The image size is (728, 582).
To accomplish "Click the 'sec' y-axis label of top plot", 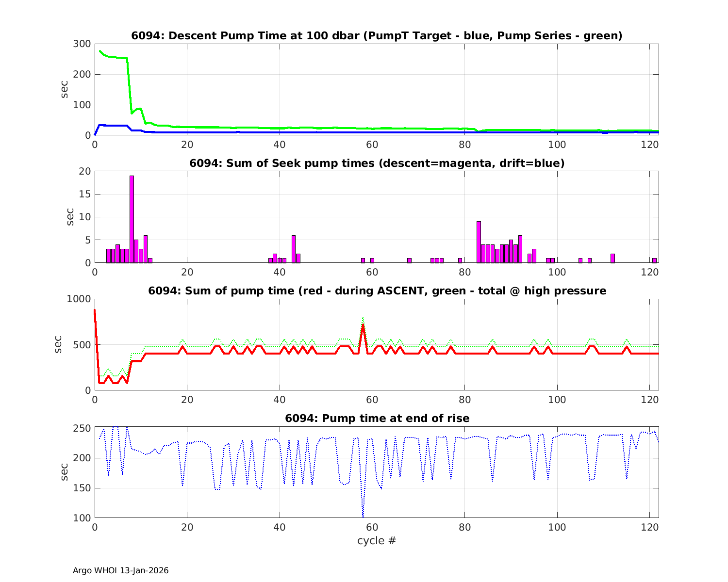I will coord(65,89).
